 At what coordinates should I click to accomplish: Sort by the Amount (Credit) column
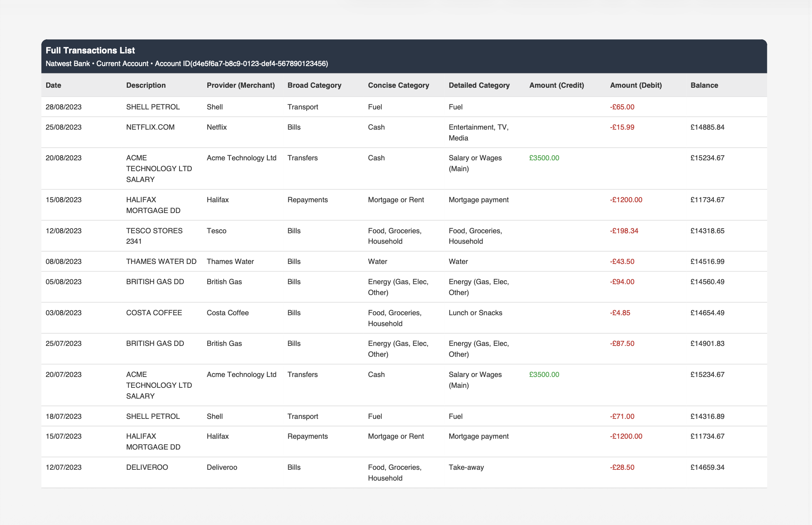(557, 85)
